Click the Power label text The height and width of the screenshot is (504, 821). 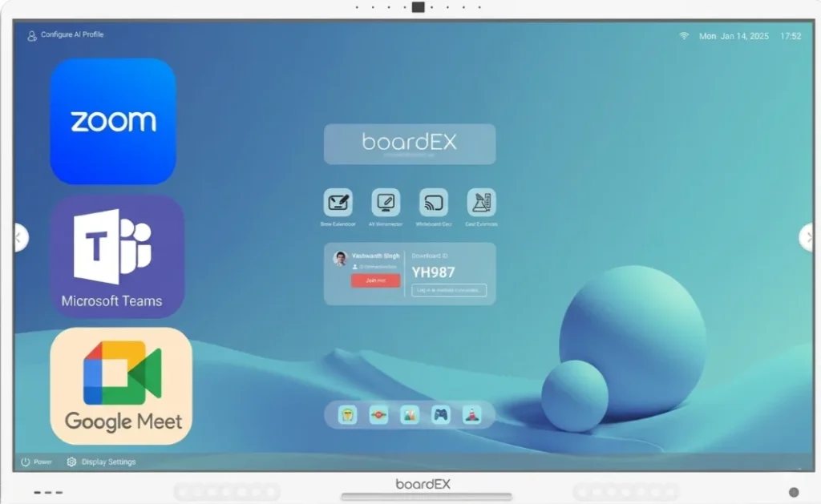pyautogui.click(x=42, y=462)
